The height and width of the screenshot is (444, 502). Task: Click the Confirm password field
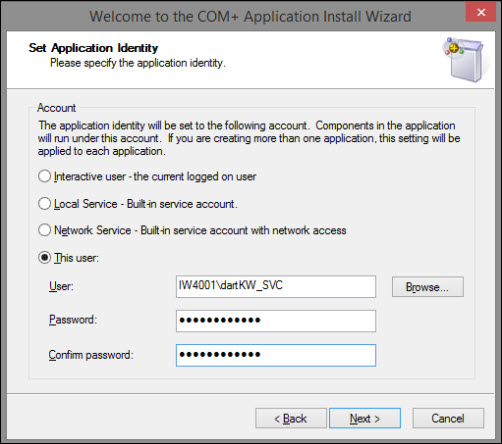click(276, 355)
